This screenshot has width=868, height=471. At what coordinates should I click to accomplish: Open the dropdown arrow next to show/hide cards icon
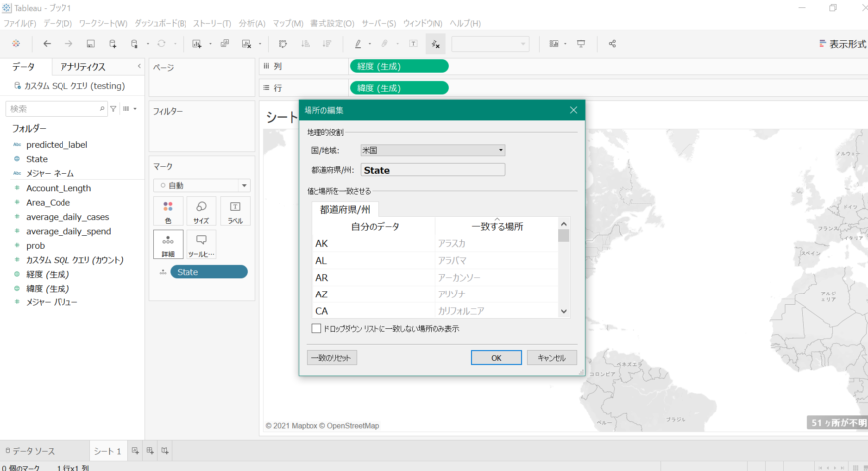click(x=565, y=44)
